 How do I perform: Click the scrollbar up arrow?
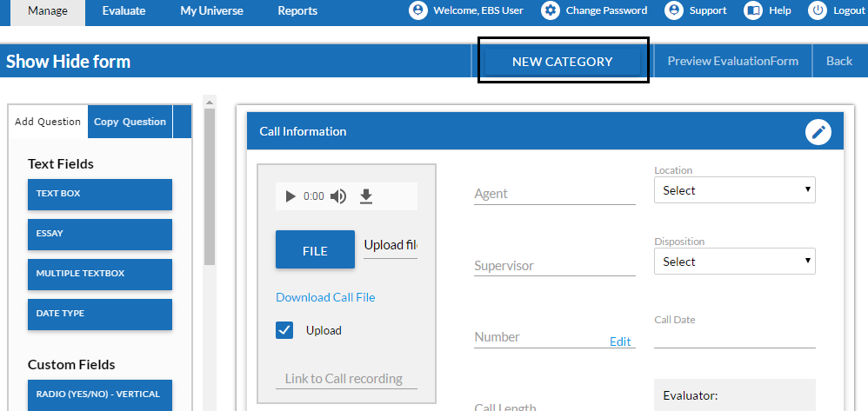click(x=210, y=102)
